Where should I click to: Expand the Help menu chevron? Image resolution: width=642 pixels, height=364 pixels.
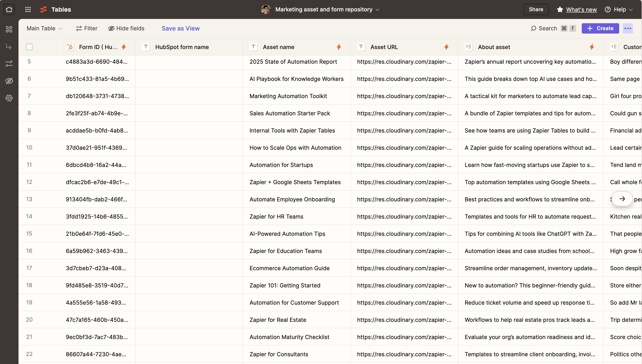631,10
